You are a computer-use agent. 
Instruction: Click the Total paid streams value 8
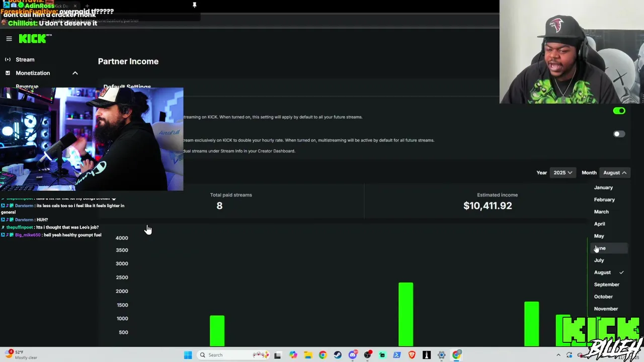[x=219, y=206]
